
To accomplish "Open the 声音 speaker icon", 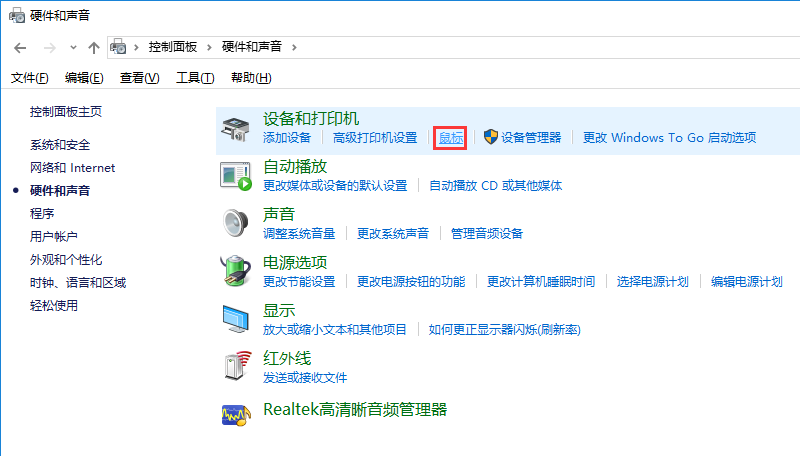I will point(235,223).
